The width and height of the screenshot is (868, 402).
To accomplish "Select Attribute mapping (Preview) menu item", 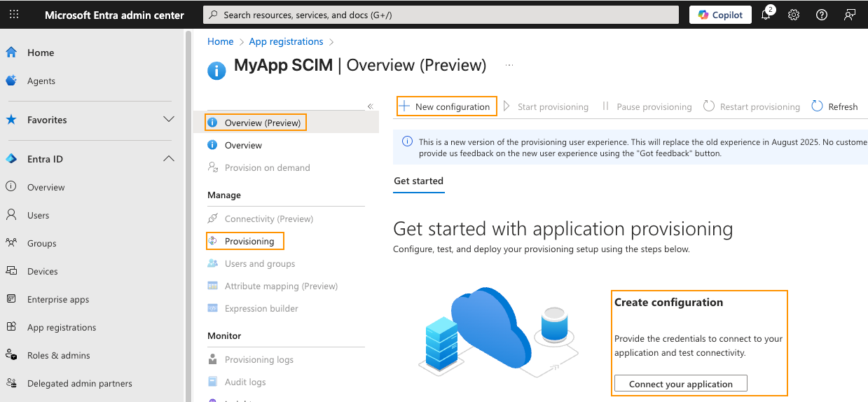I will coord(281,286).
